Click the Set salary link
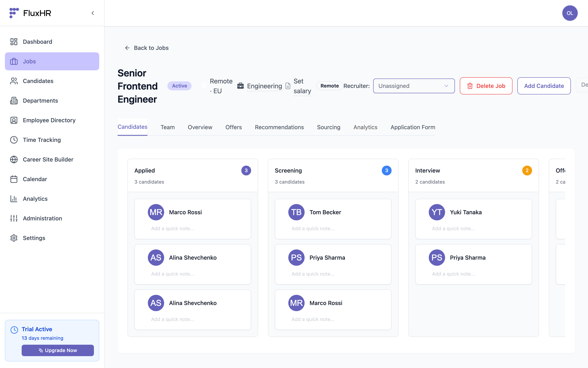Viewport: 588px width, 368px height. pos(302,86)
